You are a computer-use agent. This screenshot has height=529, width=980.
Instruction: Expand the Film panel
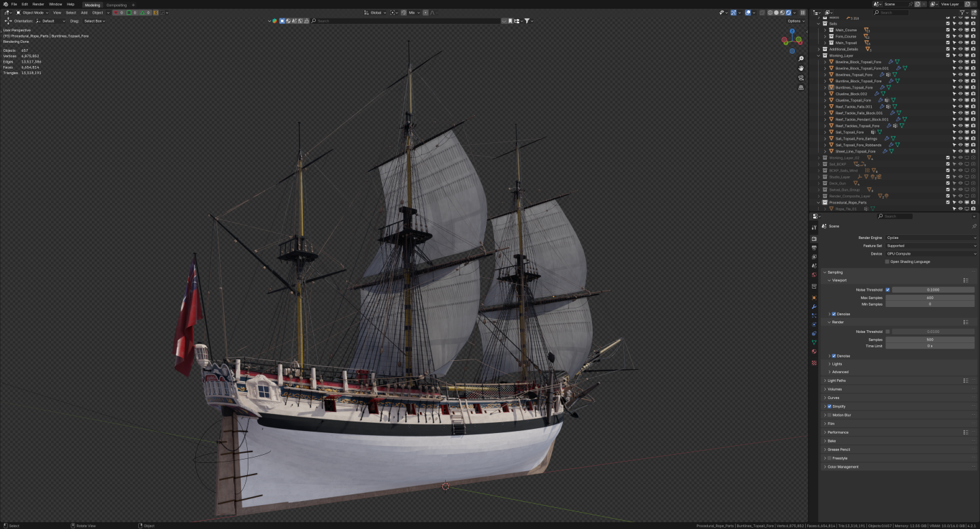830,423
